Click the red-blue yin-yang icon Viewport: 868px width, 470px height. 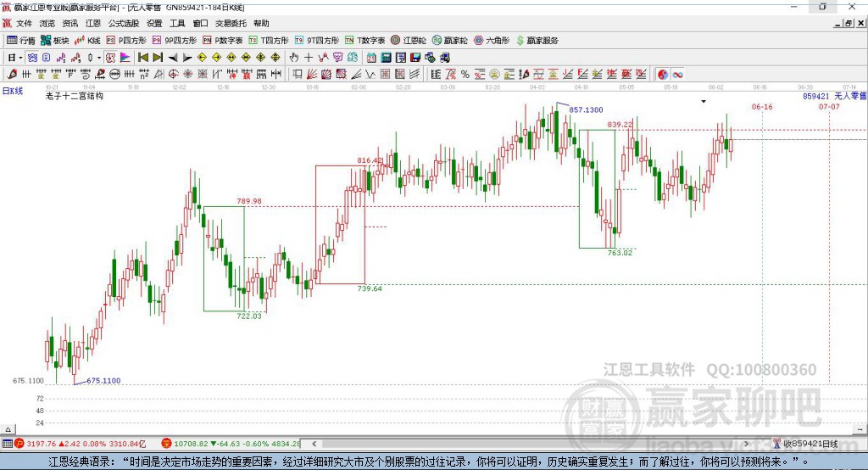click(662, 75)
